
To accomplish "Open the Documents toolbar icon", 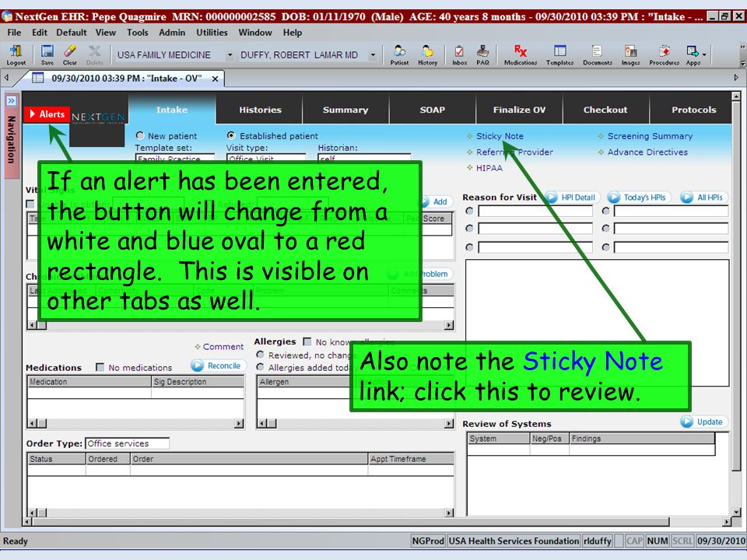I will [598, 54].
